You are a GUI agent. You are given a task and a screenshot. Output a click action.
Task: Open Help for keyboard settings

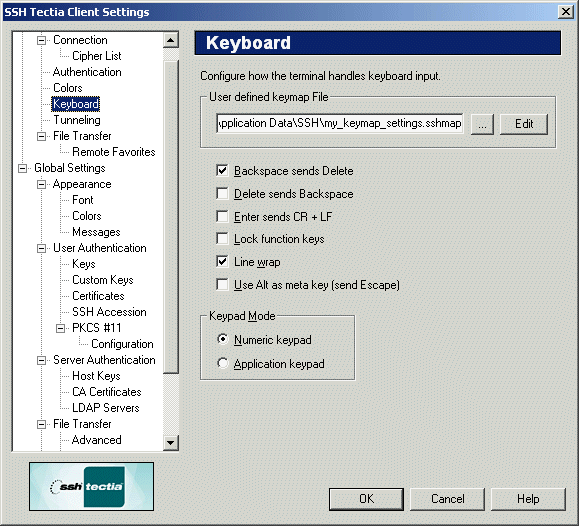point(528,499)
